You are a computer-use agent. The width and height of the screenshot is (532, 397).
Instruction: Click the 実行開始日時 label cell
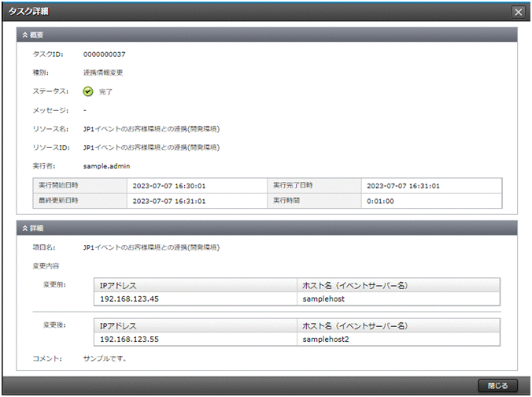point(80,185)
